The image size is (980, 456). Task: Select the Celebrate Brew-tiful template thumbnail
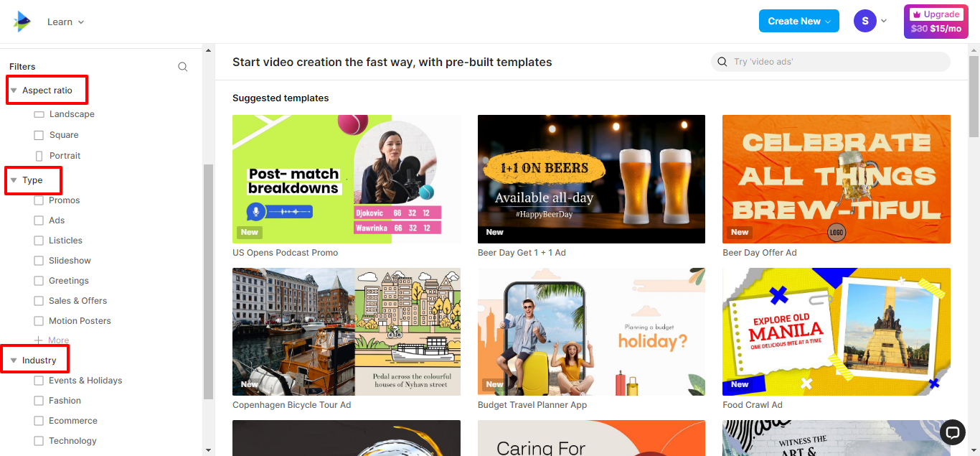pyautogui.click(x=837, y=179)
